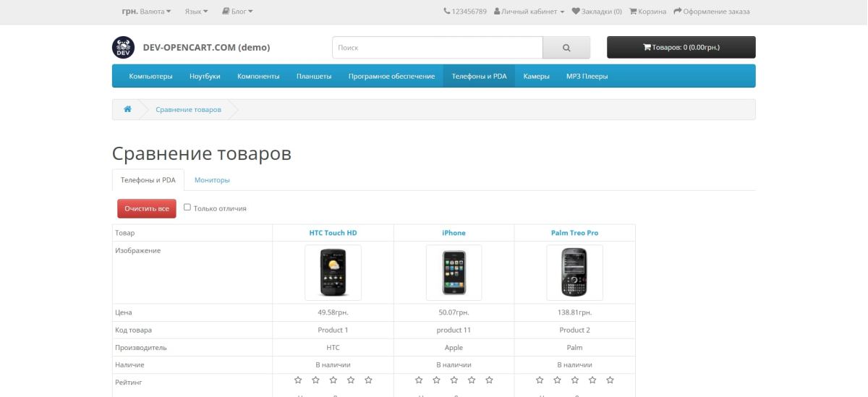Select Телефоны и PDA in navigation bar
Screen dimensions: 868x397
tap(479, 76)
